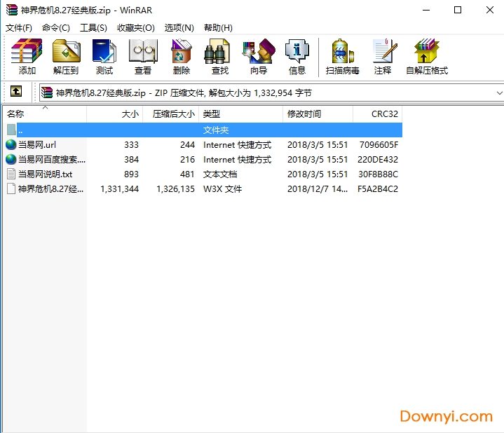Expand the address bar path dropdown

tap(499, 92)
